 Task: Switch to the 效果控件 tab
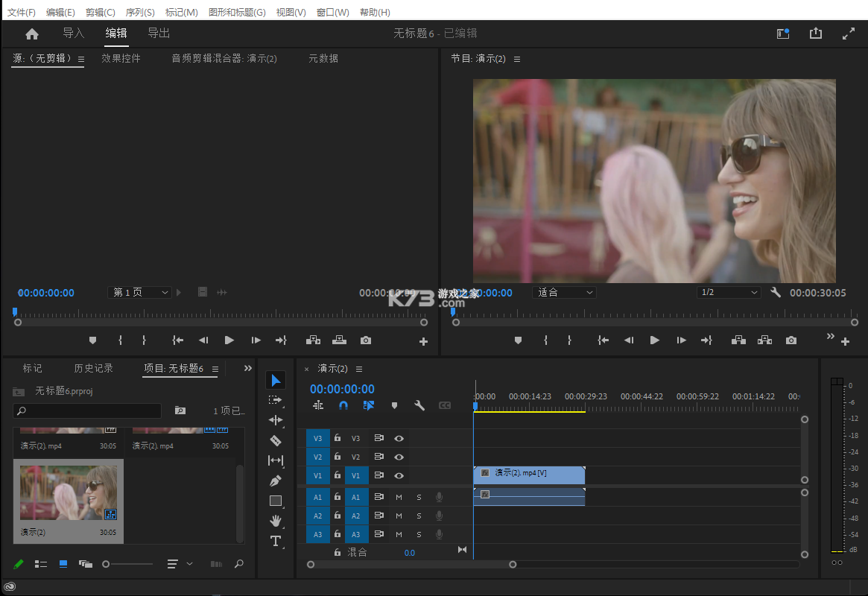[x=121, y=59]
